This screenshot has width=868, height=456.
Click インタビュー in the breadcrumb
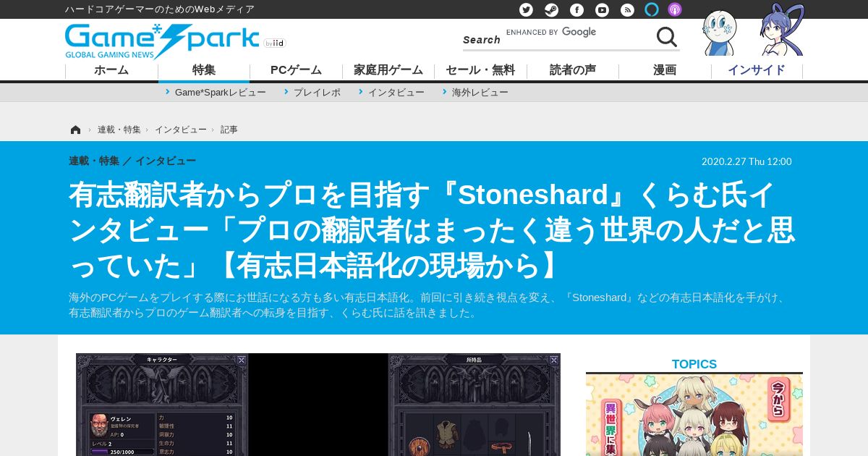point(180,130)
